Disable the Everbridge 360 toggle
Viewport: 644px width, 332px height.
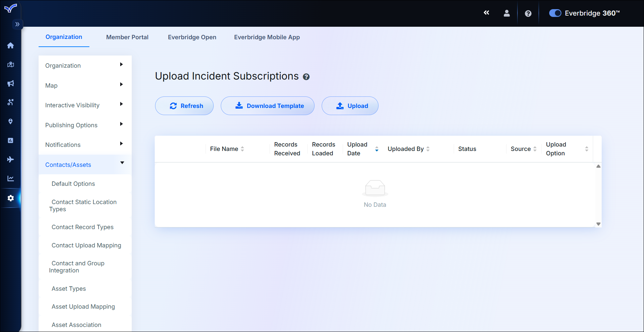pyautogui.click(x=555, y=13)
